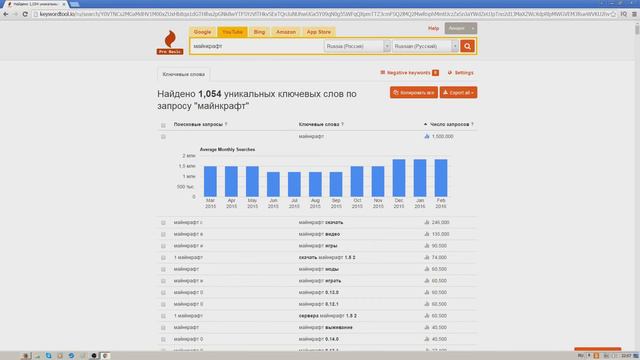Open the Settings link
Image resolution: width=640 pixels, height=360 pixels.
pos(464,73)
